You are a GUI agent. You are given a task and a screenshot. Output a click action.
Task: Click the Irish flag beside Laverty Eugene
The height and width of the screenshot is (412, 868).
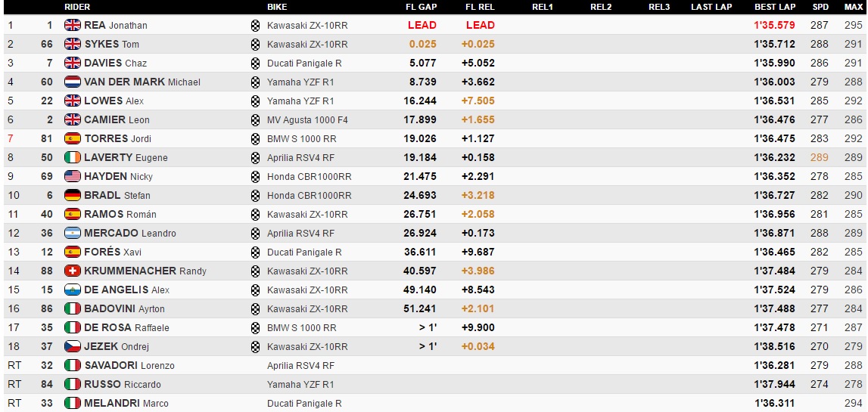coord(73,157)
